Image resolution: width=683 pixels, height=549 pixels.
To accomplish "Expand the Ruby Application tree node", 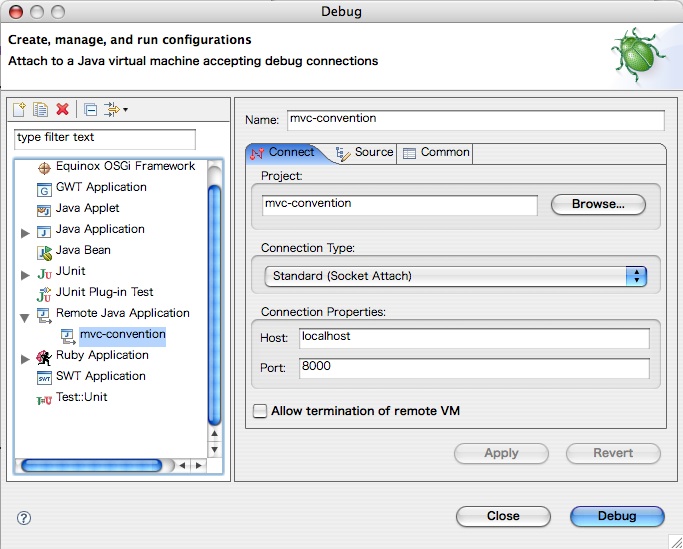I will tap(26, 357).
